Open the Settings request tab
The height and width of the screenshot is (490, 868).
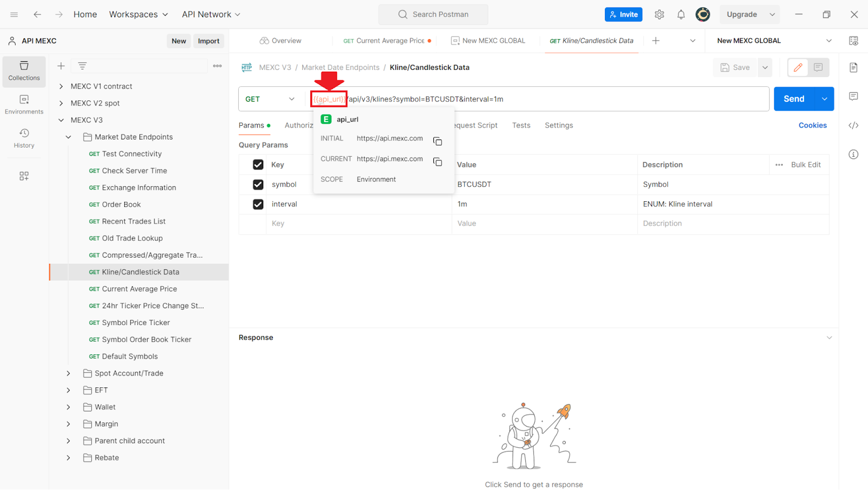pyautogui.click(x=559, y=125)
